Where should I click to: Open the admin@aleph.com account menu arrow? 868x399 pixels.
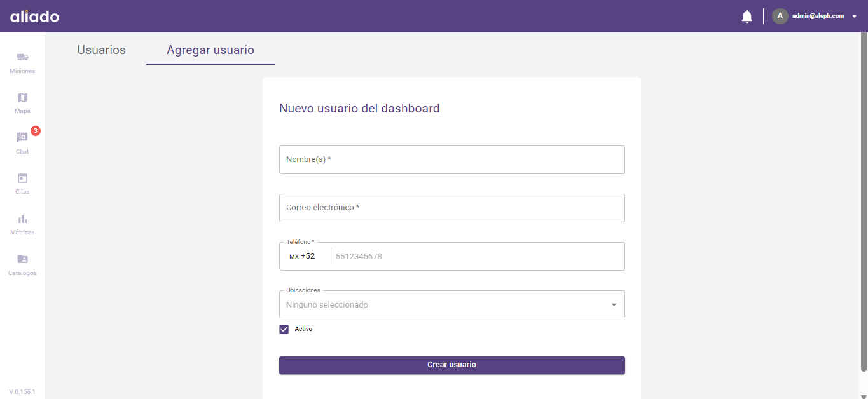coord(855,17)
